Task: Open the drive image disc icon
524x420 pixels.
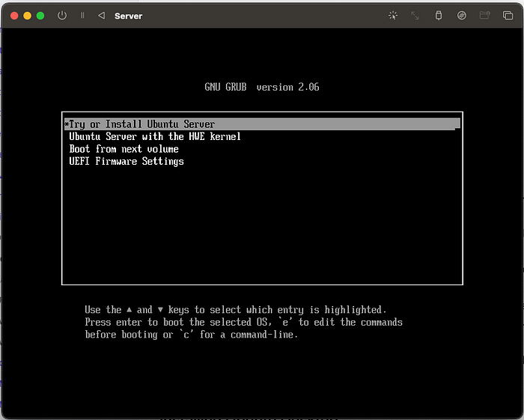Action: pyautogui.click(x=462, y=16)
